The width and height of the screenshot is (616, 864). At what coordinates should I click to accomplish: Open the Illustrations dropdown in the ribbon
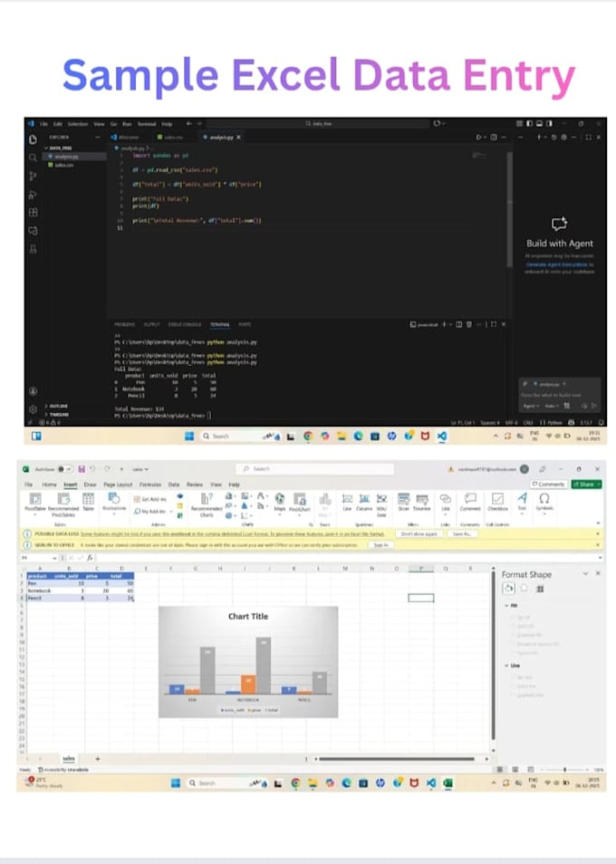[114, 503]
